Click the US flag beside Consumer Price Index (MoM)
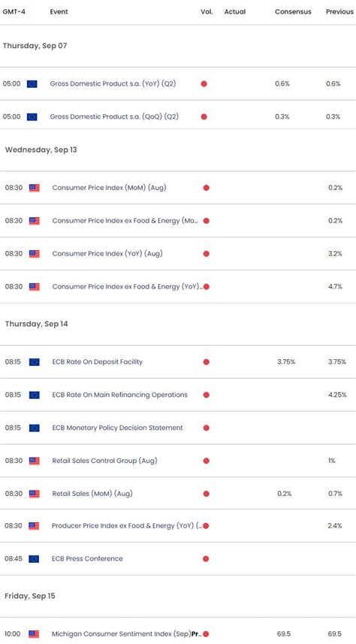The height and width of the screenshot is (644, 356). [x=35, y=188]
